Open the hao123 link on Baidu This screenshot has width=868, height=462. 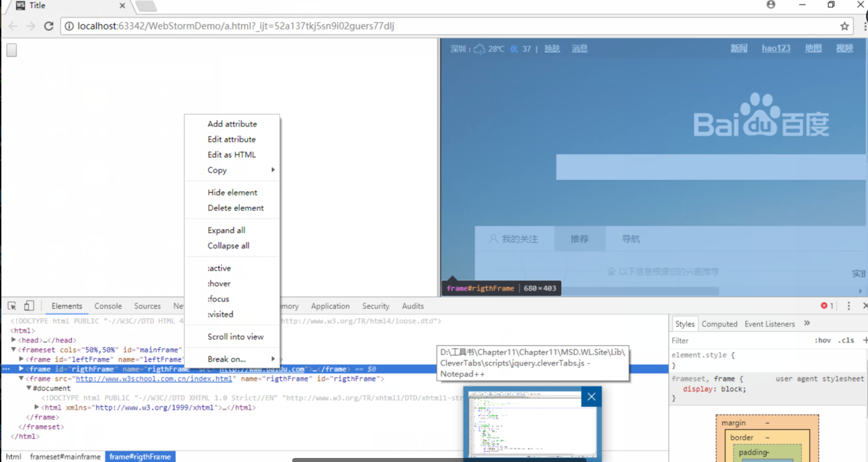pyautogui.click(x=776, y=48)
